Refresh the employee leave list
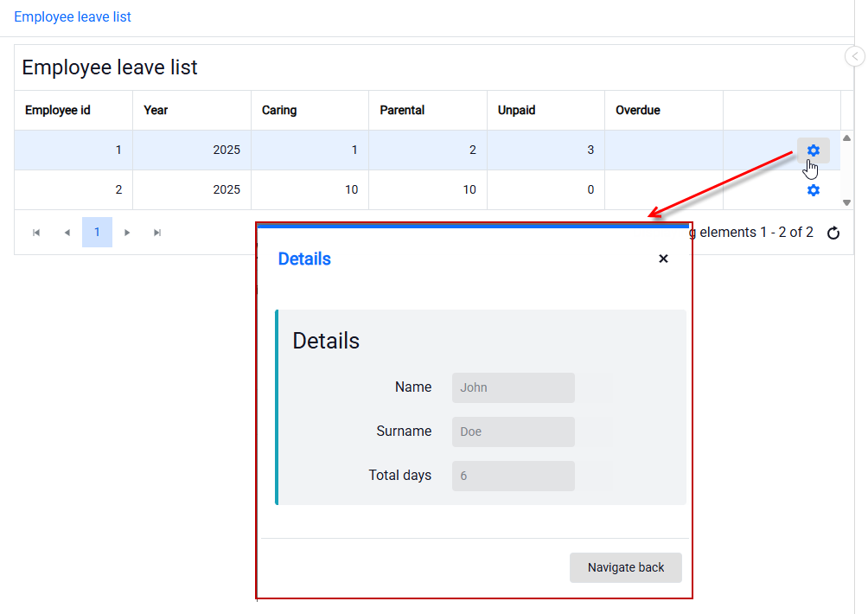This screenshot has width=868, height=614. 833,233
